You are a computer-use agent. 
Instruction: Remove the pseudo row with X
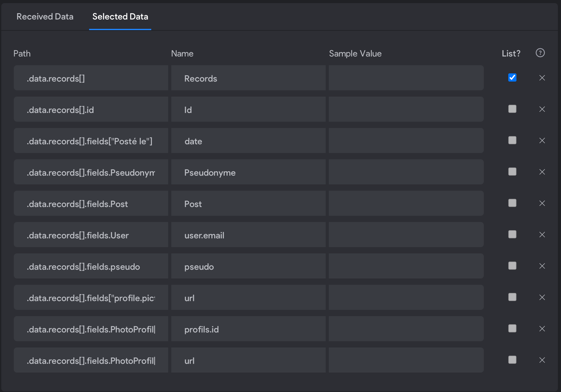542,266
